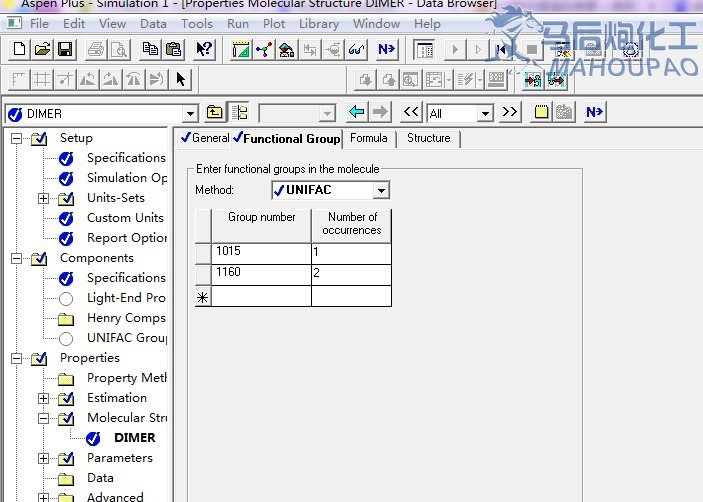703x502 pixels.
Task: Collapse the Properties tree node
Action: click(16, 358)
